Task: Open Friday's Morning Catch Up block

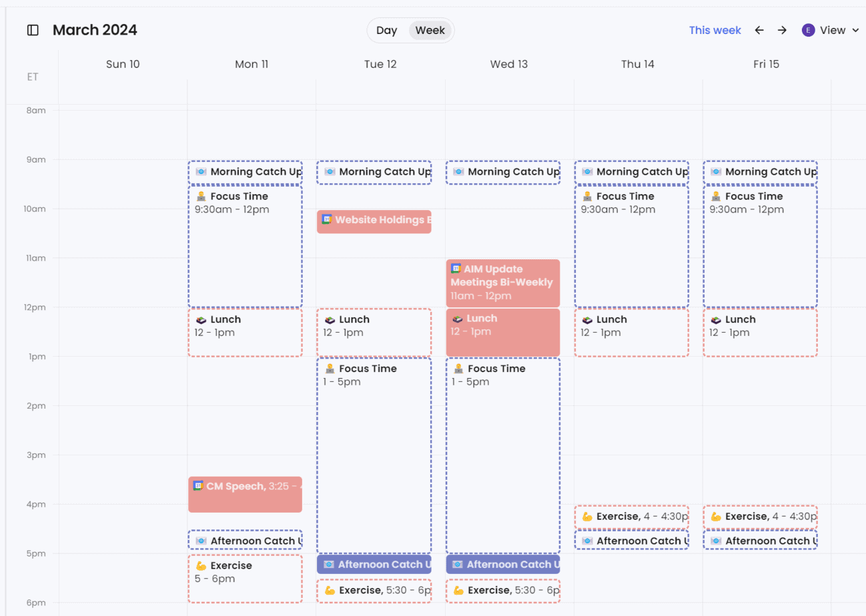Action: pos(760,172)
